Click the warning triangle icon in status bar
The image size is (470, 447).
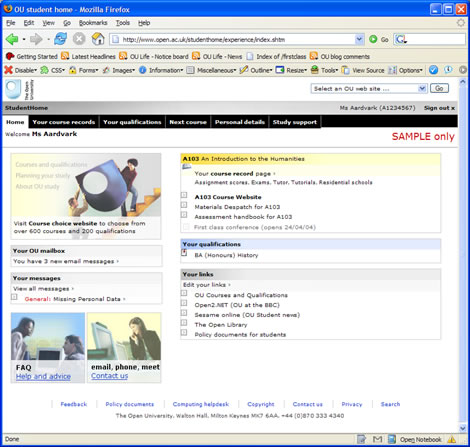click(x=451, y=439)
